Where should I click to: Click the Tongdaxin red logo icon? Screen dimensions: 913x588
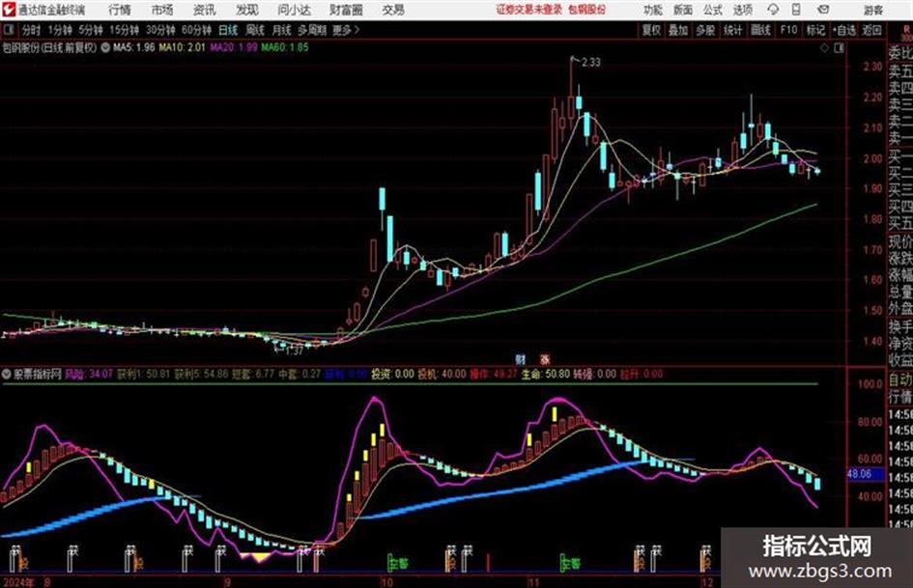pyautogui.click(x=10, y=10)
